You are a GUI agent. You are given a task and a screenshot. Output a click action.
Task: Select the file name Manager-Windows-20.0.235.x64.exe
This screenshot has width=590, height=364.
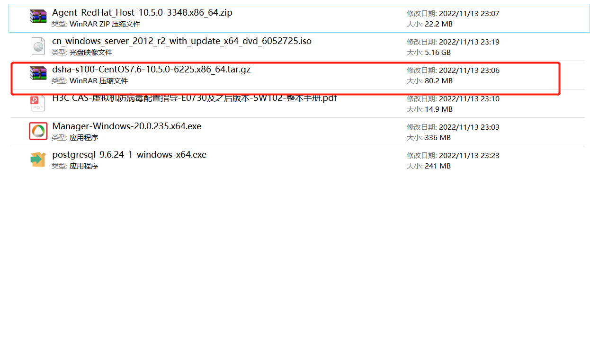coord(127,126)
